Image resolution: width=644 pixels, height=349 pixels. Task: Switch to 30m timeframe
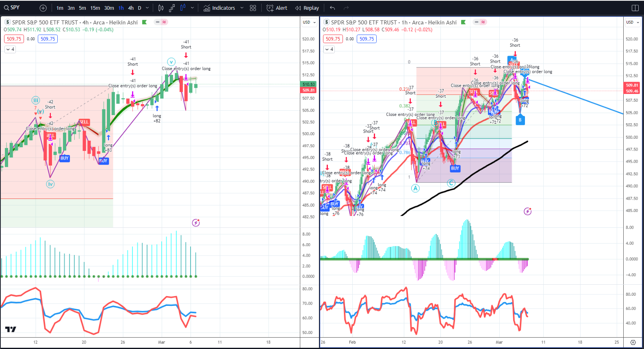tap(109, 8)
